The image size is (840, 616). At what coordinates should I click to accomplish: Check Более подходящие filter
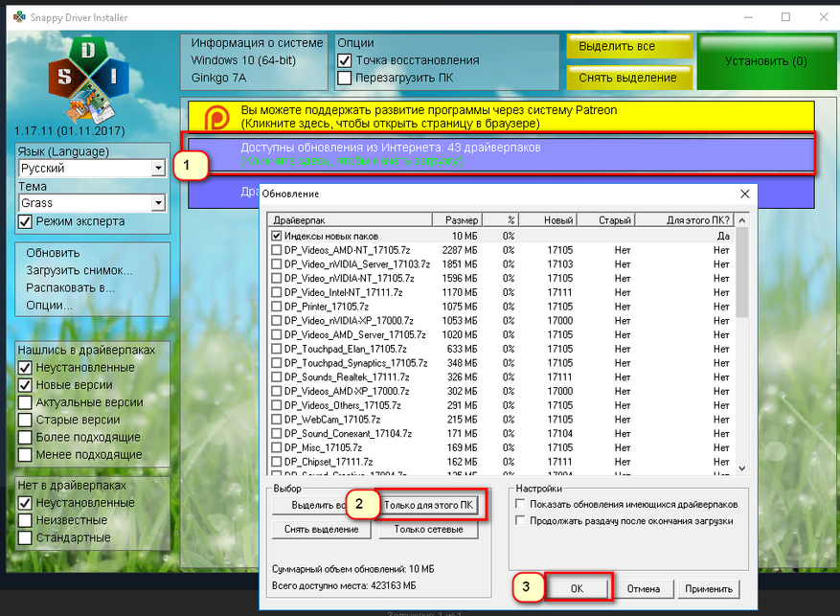25,437
